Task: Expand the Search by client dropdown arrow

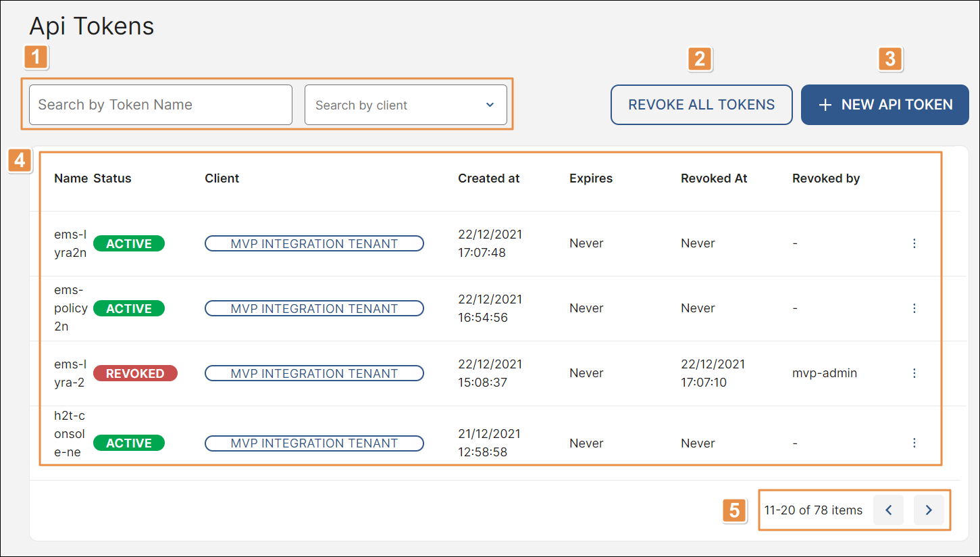Action: pyautogui.click(x=490, y=105)
